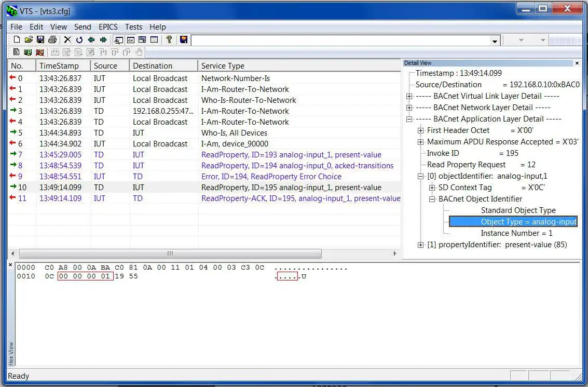The width and height of the screenshot is (588, 387).
Task: Click the packet list scroll left arrow
Action: coord(13,253)
